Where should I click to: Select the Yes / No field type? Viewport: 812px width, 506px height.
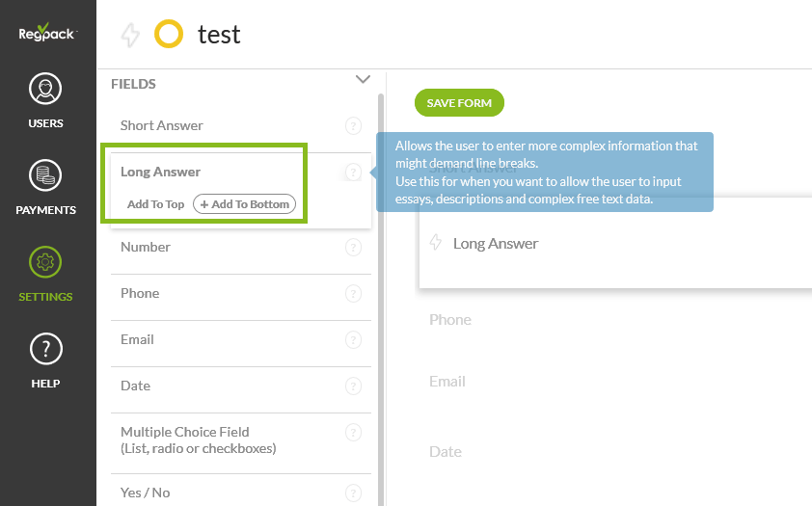tap(146, 493)
